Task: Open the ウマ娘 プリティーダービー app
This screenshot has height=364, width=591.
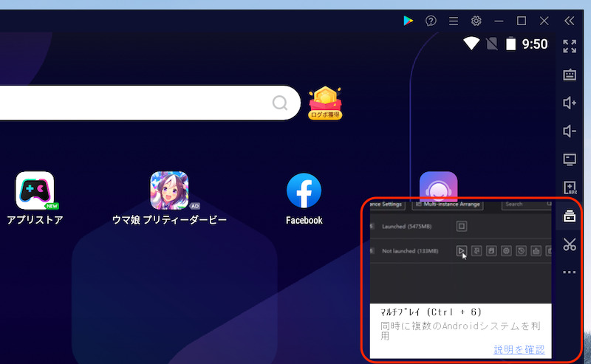Action: point(169,192)
